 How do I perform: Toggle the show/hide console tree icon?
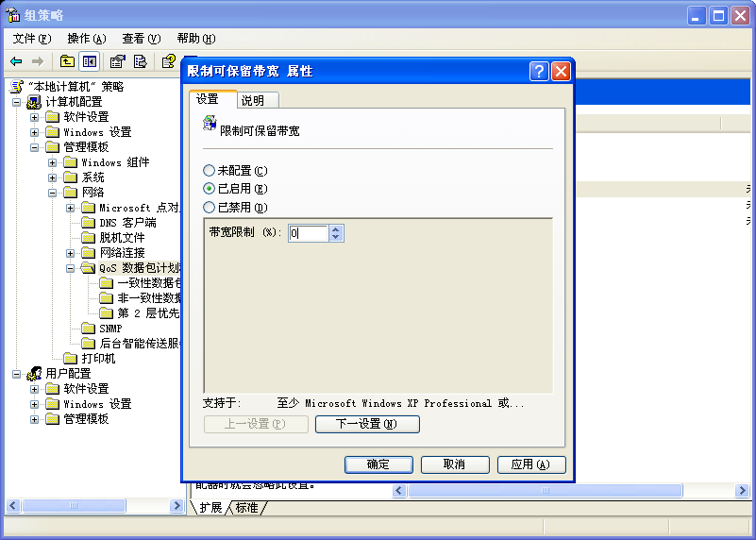click(x=89, y=61)
